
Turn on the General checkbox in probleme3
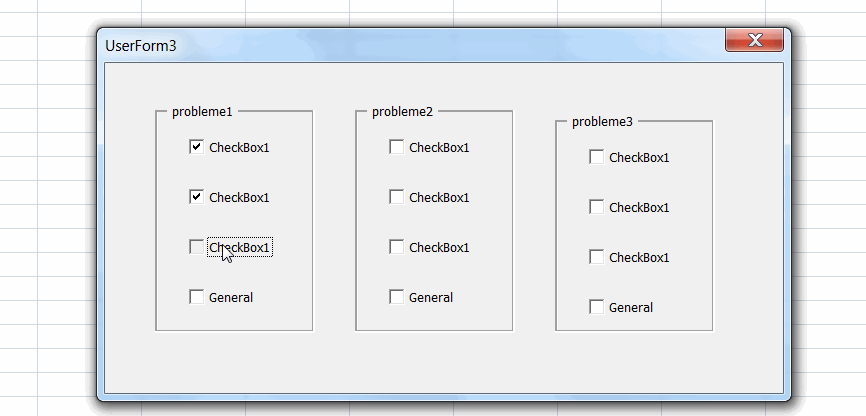[x=596, y=307]
